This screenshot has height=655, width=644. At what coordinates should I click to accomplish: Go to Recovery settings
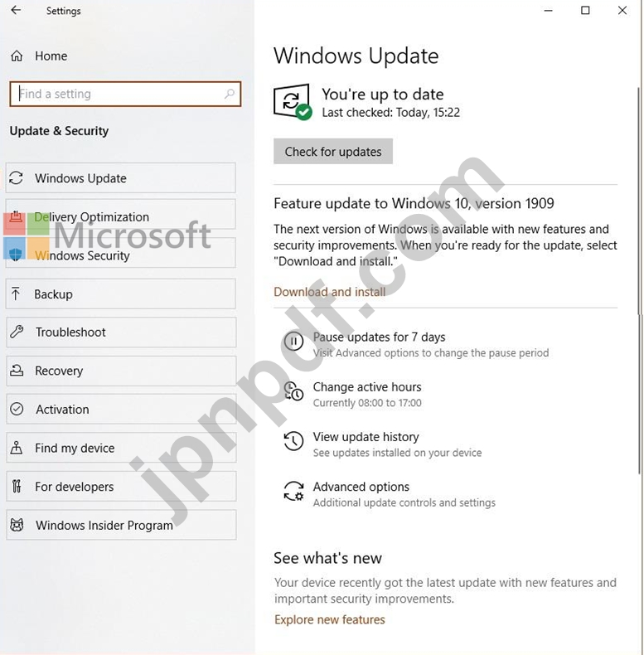[121, 371]
